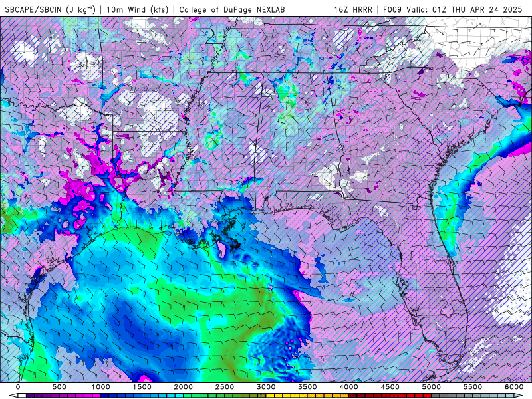Click the "5500" color scale label
The image size is (532, 399).
473,387
